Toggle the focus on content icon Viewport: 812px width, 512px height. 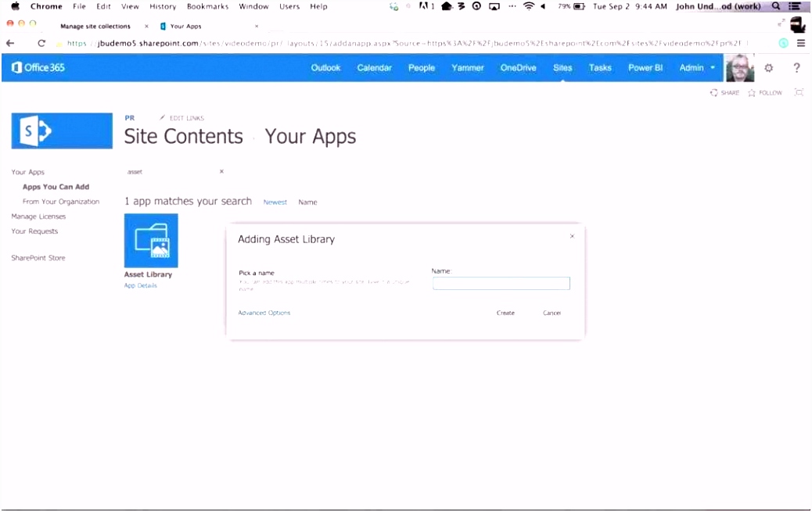[x=799, y=93]
